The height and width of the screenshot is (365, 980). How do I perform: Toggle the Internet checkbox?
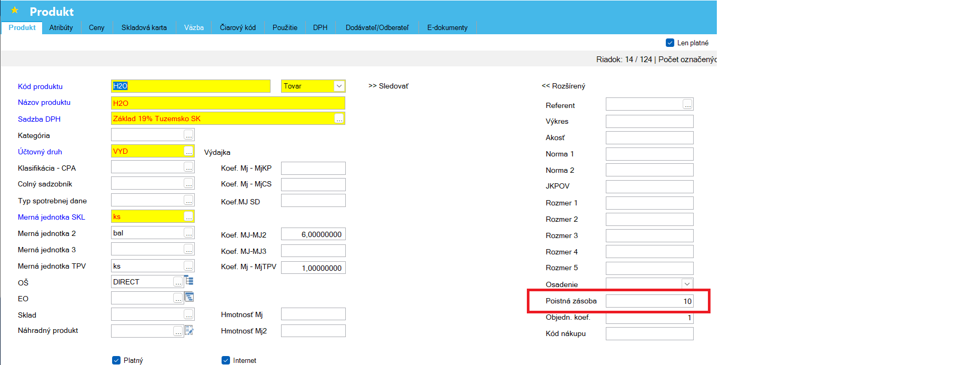pyautogui.click(x=226, y=360)
